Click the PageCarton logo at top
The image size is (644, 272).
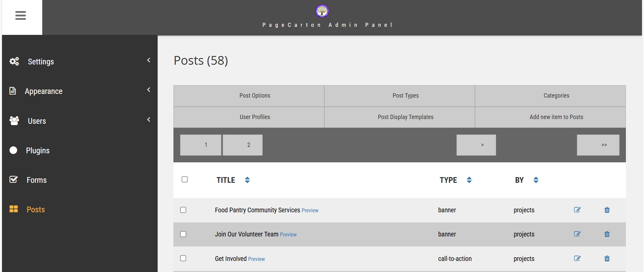click(x=322, y=11)
